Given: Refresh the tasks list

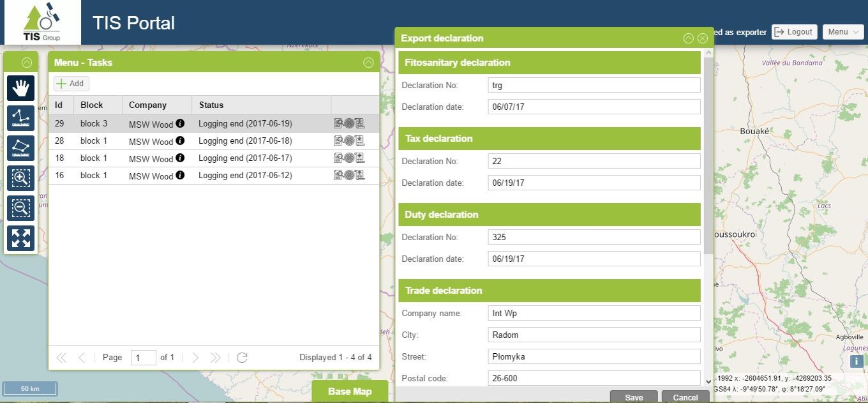Looking at the screenshot, I should (242, 358).
